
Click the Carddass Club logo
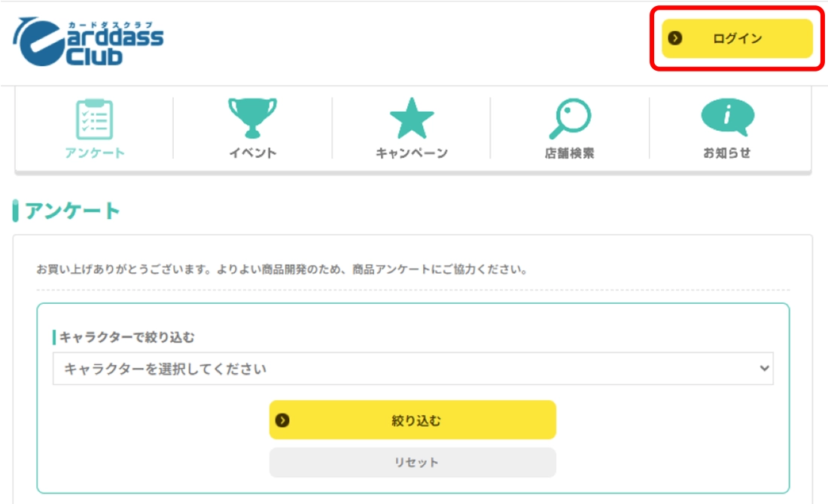(88, 42)
